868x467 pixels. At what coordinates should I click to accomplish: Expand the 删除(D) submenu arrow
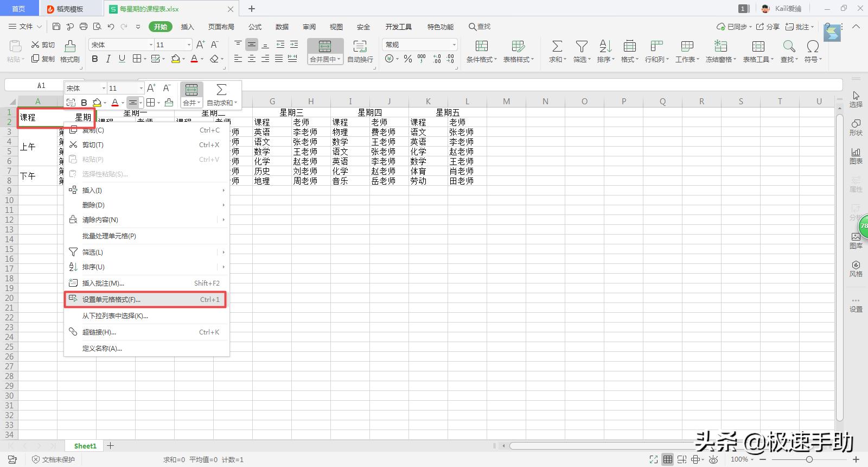(x=223, y=205)
